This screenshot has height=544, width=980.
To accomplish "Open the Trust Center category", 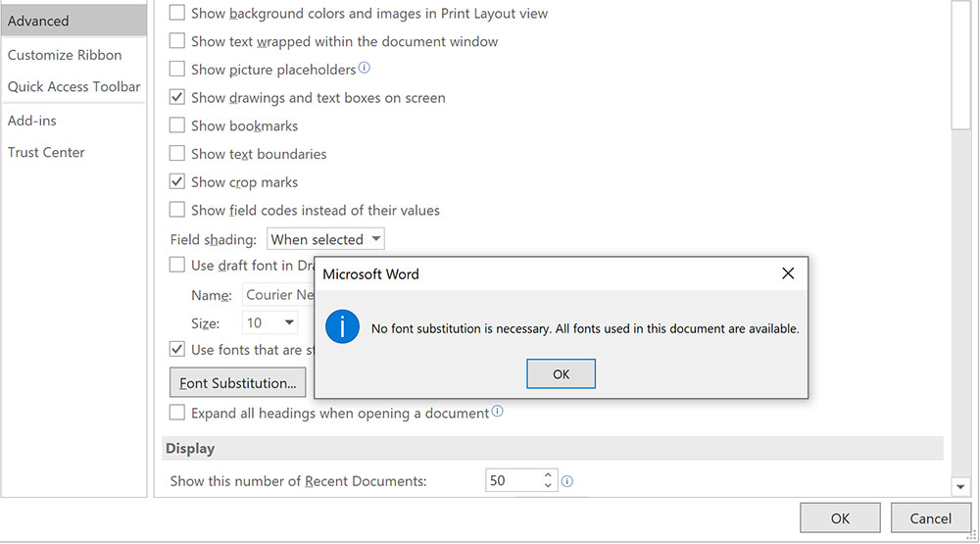I will click(x=46, y=152).
